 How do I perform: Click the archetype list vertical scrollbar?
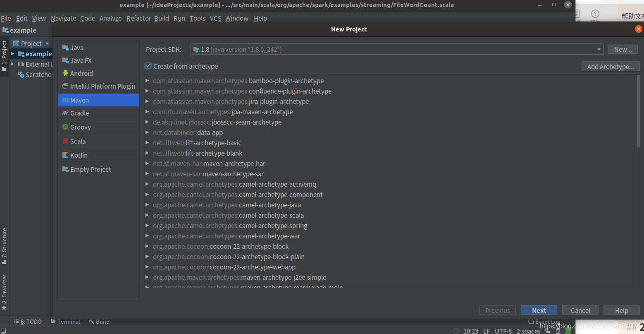pyautogui.click(x=639, y=111)
